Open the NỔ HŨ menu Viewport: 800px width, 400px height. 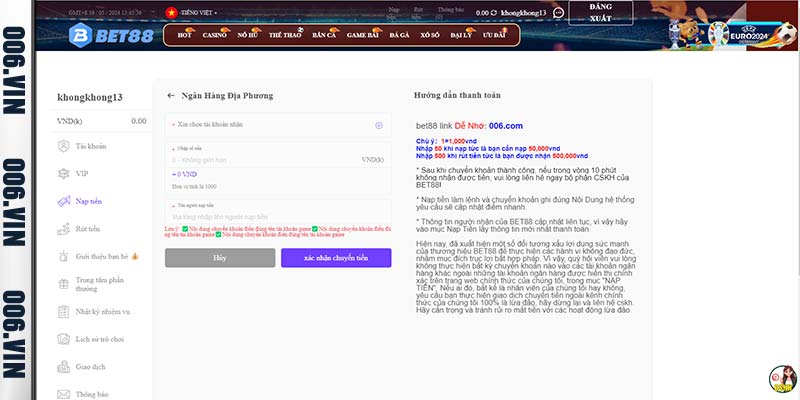247,35
